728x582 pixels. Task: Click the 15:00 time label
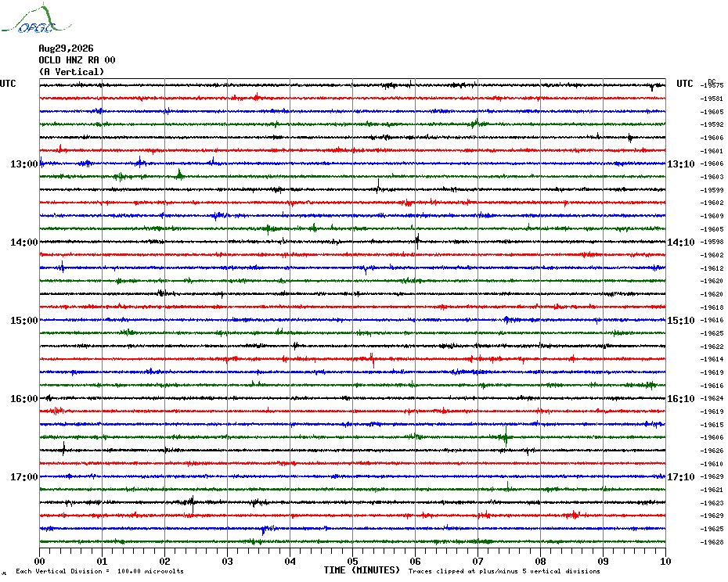(x=24, y=320)
